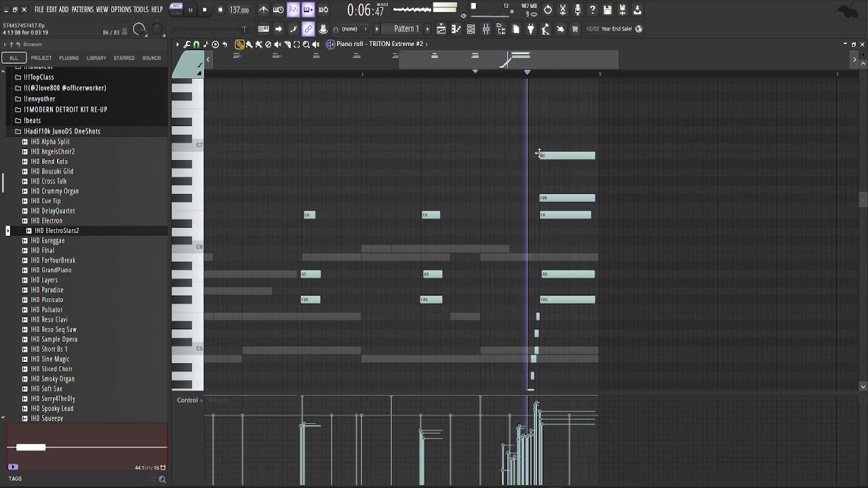
Task: Open the help question mark icon
Action: [593, 9]
